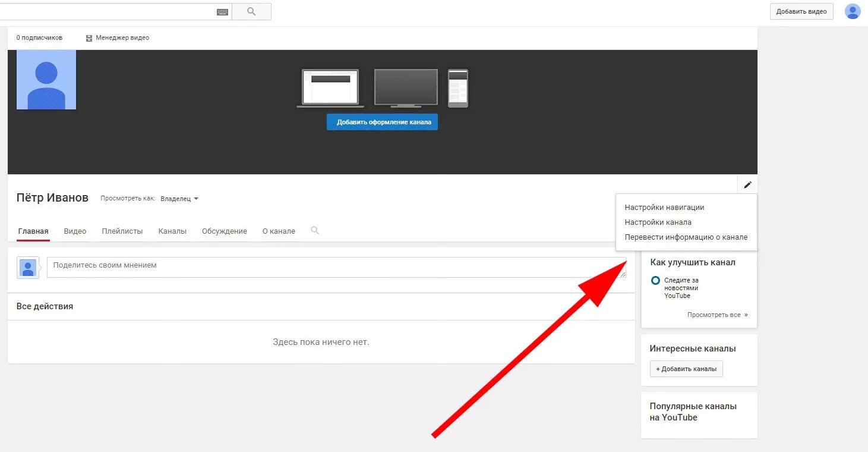Click the Следите за новостями YouTube text
This screenshot has height=452, width=868.
pos(681,288)
